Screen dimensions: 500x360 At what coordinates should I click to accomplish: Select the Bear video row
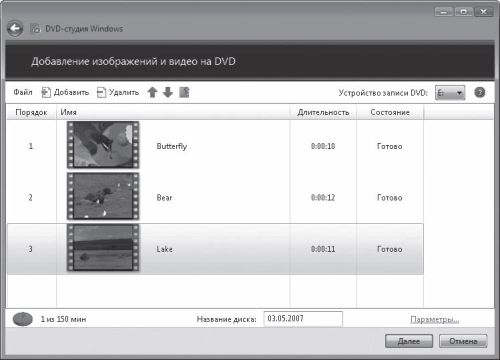click(215, 197)
